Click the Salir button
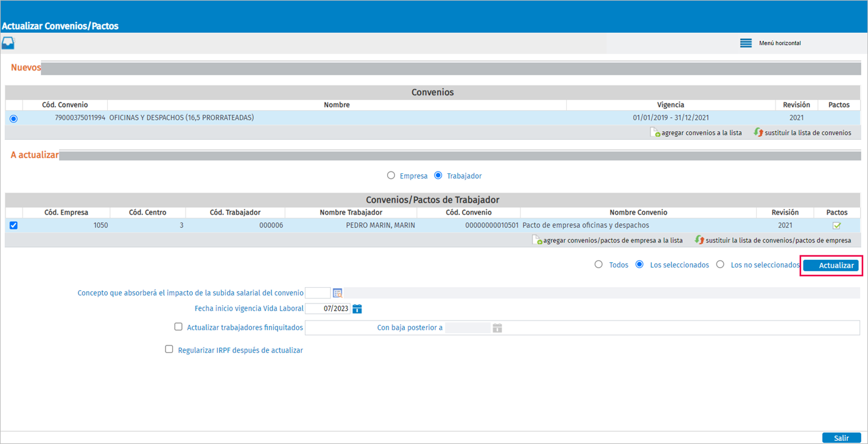The height and width of the screenshot is (444, 868). (x=841, y=438)
